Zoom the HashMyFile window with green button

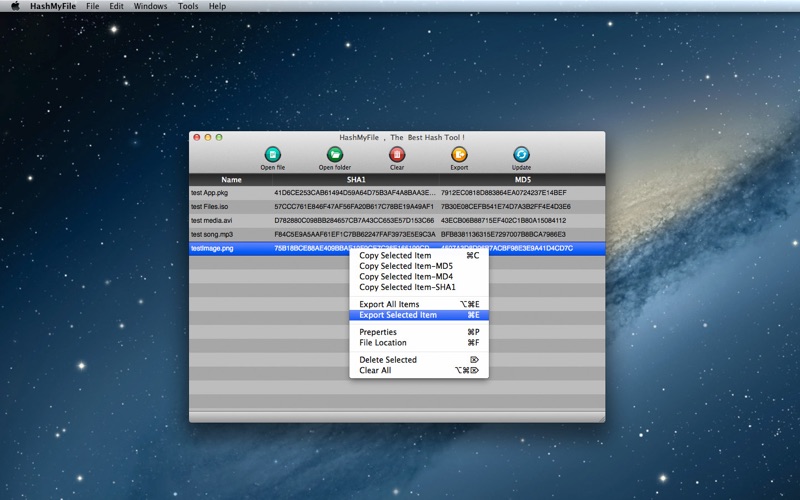219,137
